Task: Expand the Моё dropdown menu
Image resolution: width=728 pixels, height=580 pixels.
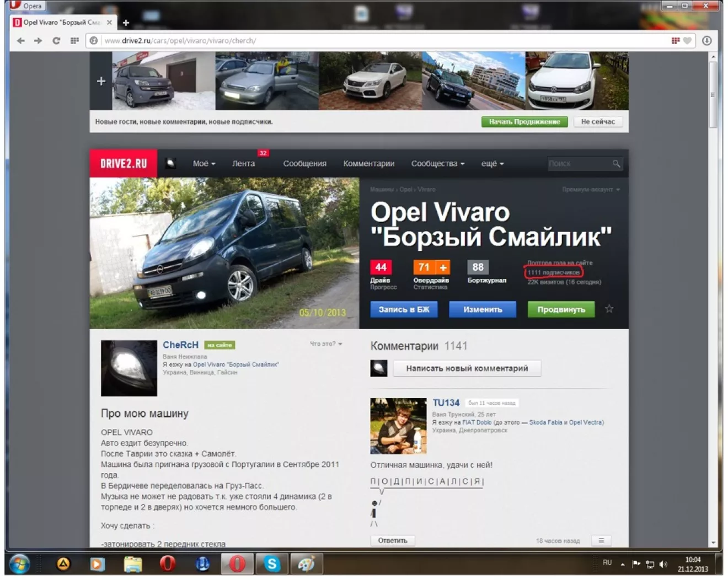Action: (x=204, y=164)
